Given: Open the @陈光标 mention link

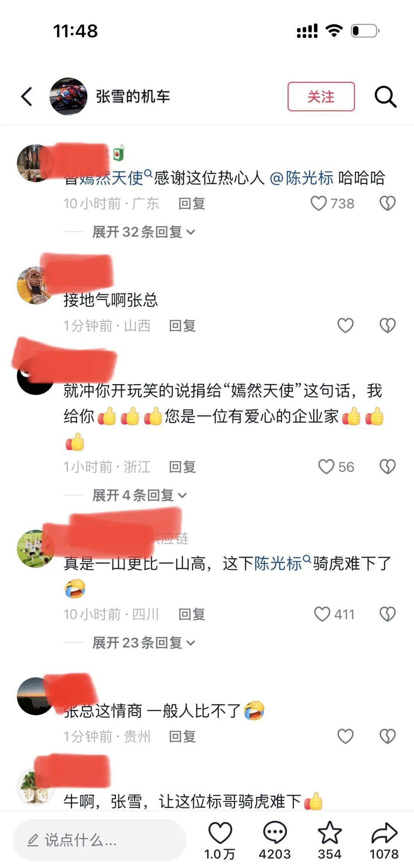Looking at the screenshot, I should [x=302, y=178].
